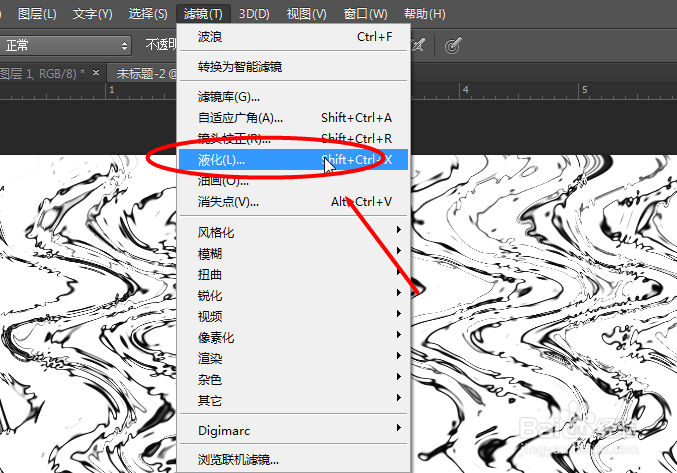677x473 pixels.
Task: Open the 窗口(W) menu
Action: coord(365,14)
